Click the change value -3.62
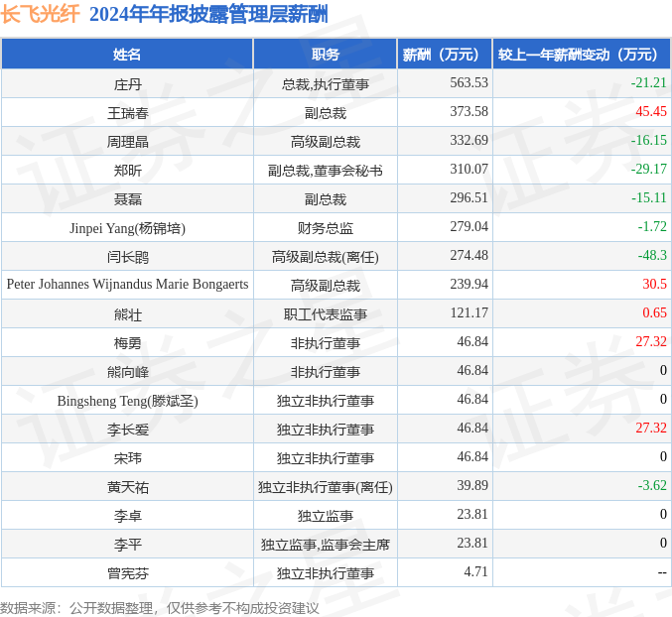672x617 pixels. pos(652,485)
